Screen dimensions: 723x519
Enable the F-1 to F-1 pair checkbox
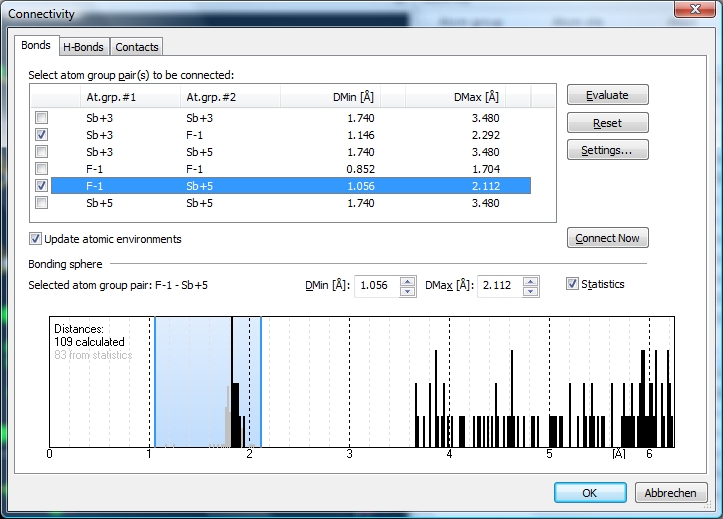[x=42, y=168]
